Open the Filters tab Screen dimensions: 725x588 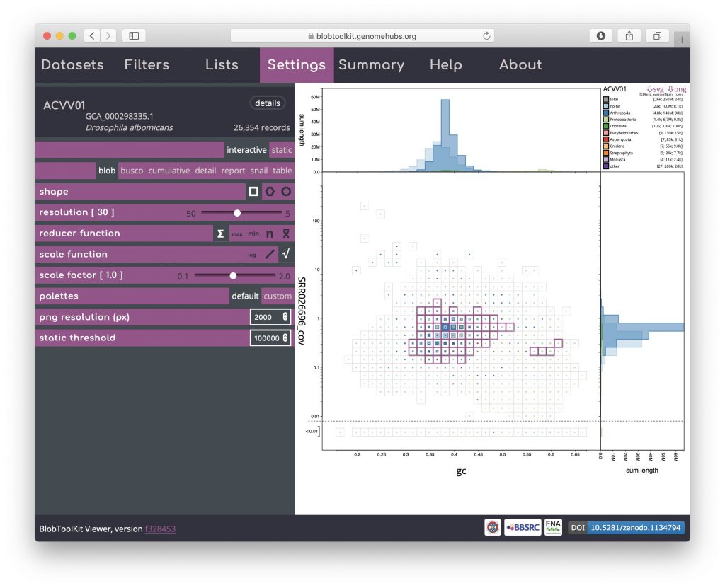[147, 65]
